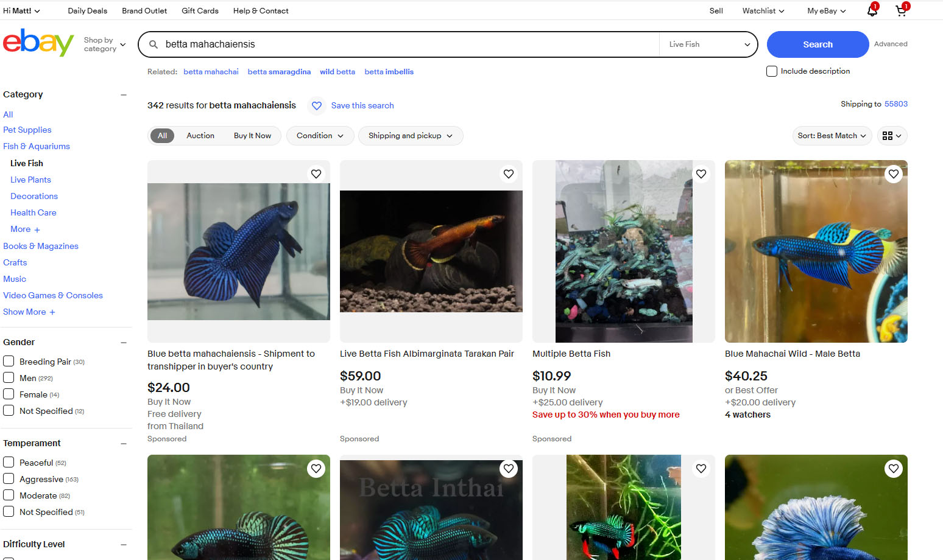Viewport: 943px width, 560px height.
Task: Check the Moderate temperament filter
Action: coord(9,495)
